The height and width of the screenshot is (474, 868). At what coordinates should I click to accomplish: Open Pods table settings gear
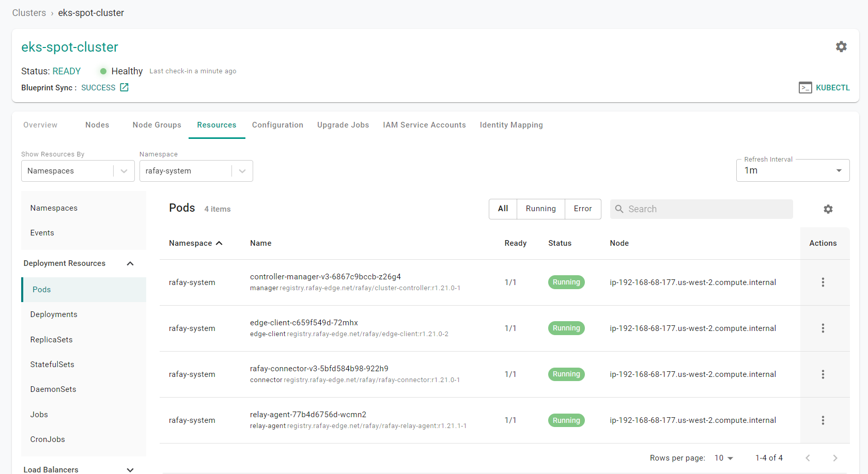click(828, 209)
